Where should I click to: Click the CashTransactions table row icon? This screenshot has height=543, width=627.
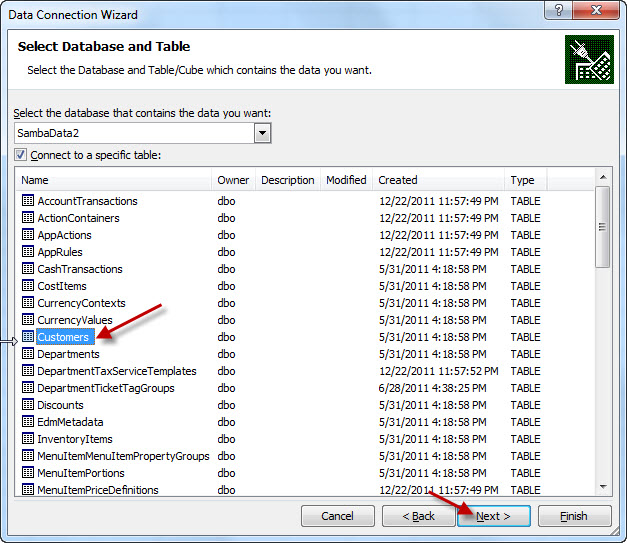(28, 269)
